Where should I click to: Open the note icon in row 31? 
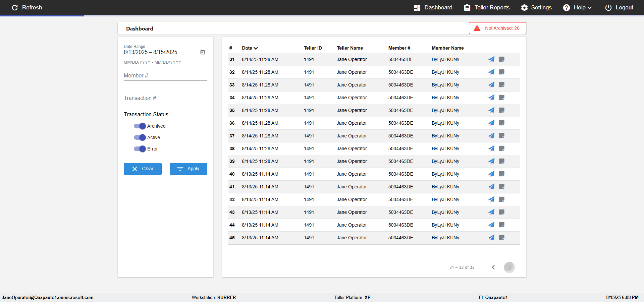pos(502,59)
